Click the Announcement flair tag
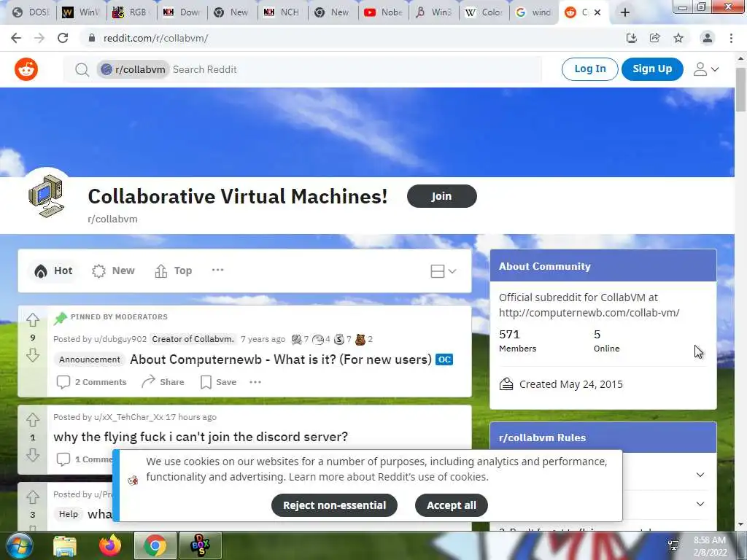The height and width of the screenshot is (560, 747). pos(90,359)
